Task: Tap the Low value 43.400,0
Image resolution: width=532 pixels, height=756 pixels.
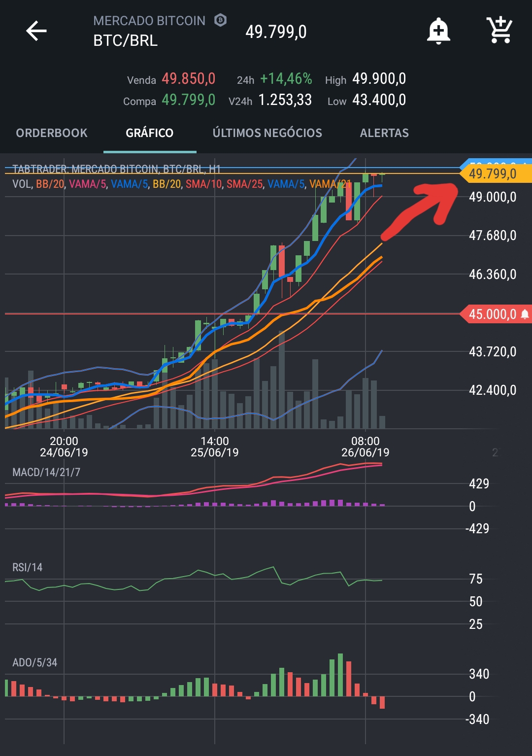Action: pos(379,100)
